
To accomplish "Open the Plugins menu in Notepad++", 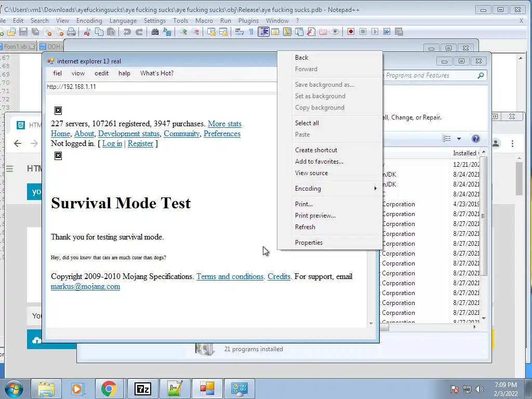I will 248,21.
